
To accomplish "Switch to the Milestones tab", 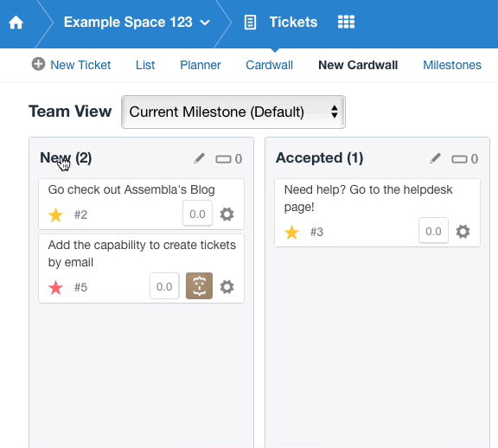I will tap(452, 65).
